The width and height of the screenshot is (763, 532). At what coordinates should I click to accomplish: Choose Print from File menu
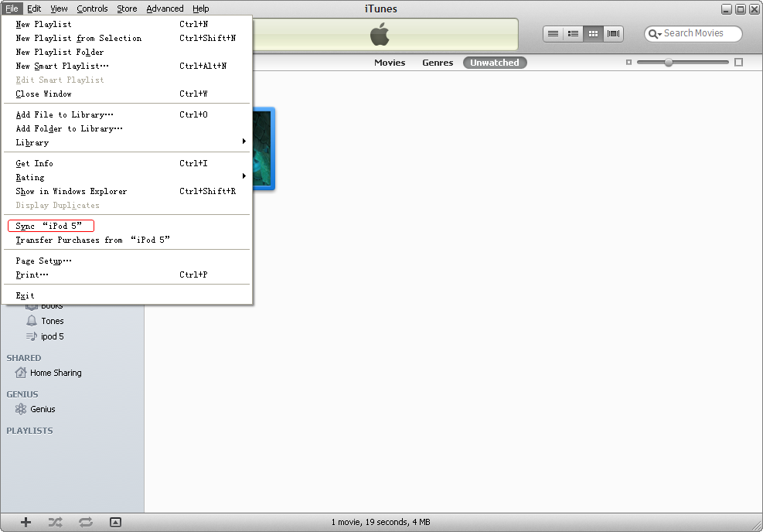coord(127,275)
